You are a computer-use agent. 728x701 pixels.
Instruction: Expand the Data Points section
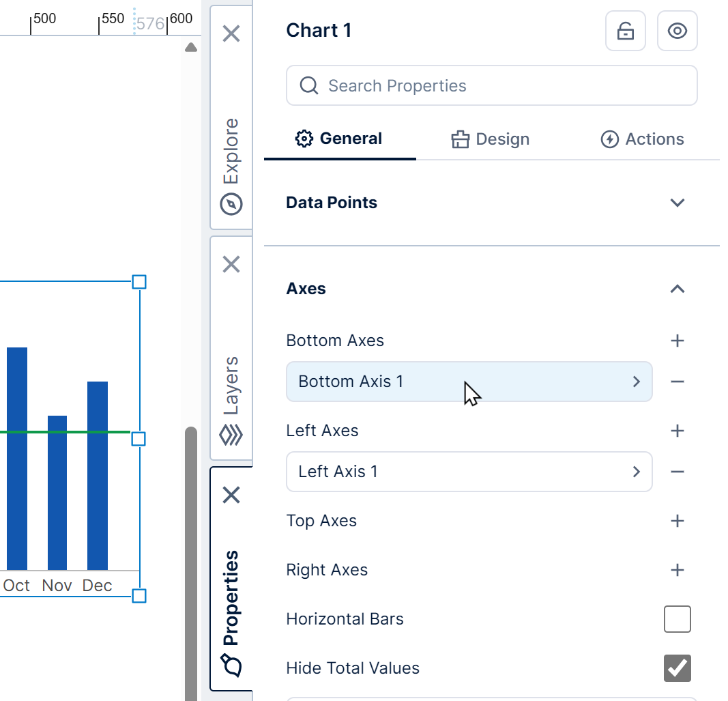(677, 203)
